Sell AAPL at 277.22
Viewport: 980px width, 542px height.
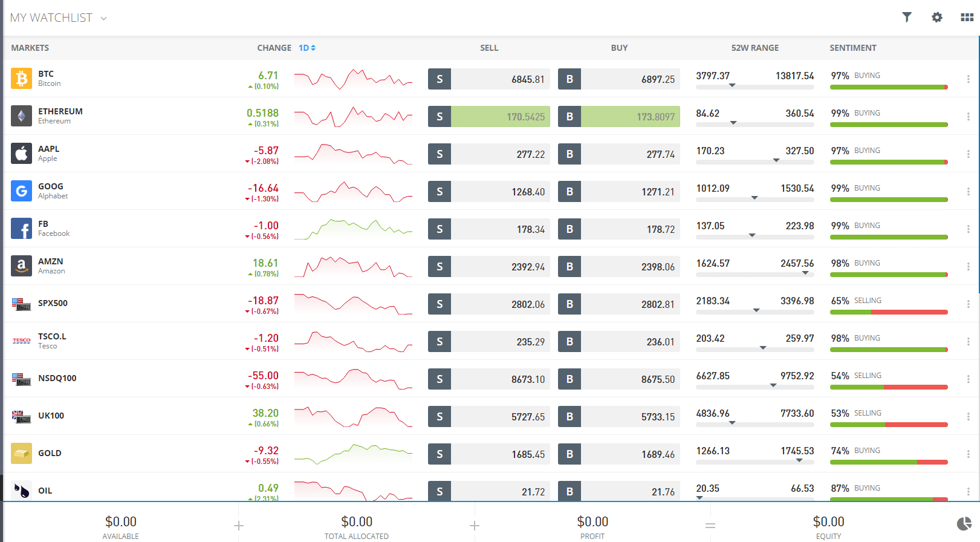click(x=489, y=154)
